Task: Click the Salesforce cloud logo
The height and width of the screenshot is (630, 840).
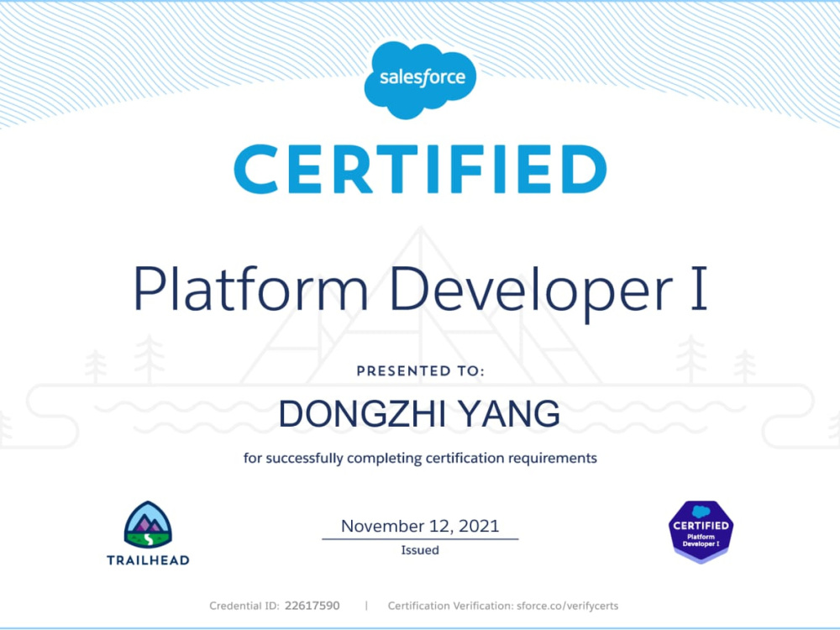Action: (x=420, y=80)
